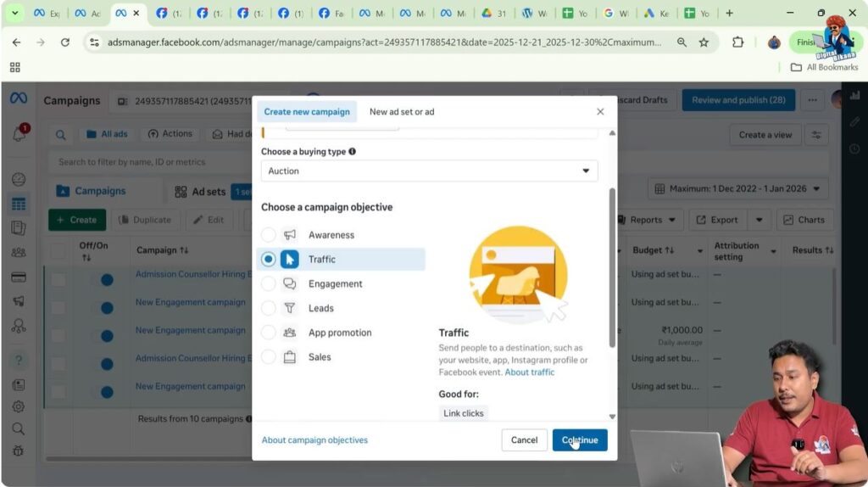The image size is (868, 487).
Task: Click the search icon beside All ads
Action: click(60, 135)
